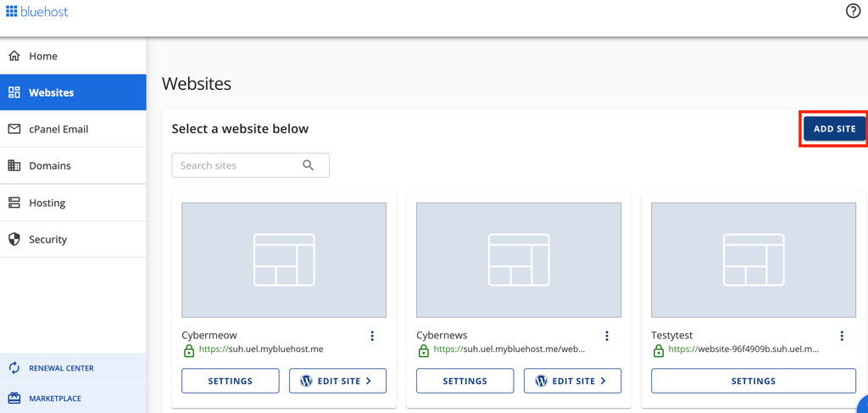Open the Testytest website-96f4909b URL link
The width and height of the screenshot is (868, 413).
point(743,349)
